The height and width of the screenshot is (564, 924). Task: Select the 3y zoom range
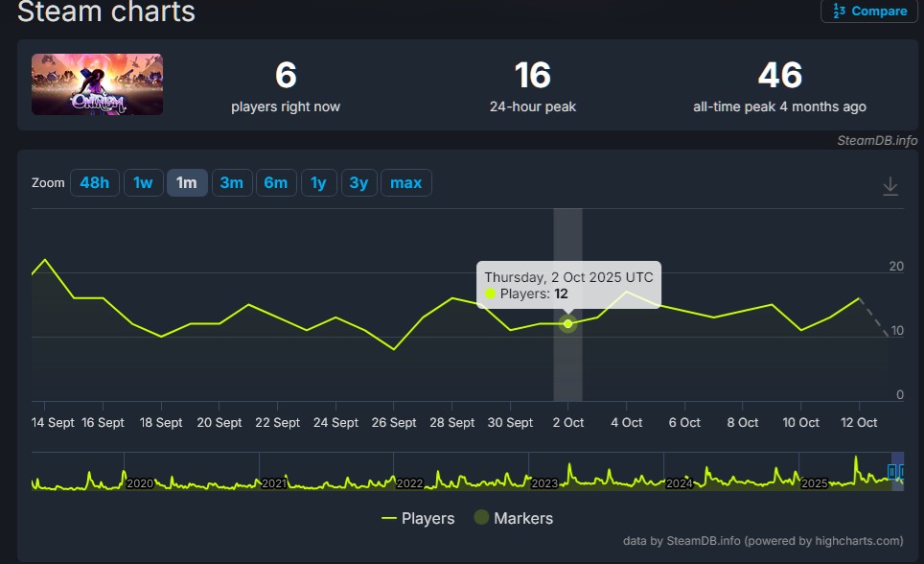point(358,183)
